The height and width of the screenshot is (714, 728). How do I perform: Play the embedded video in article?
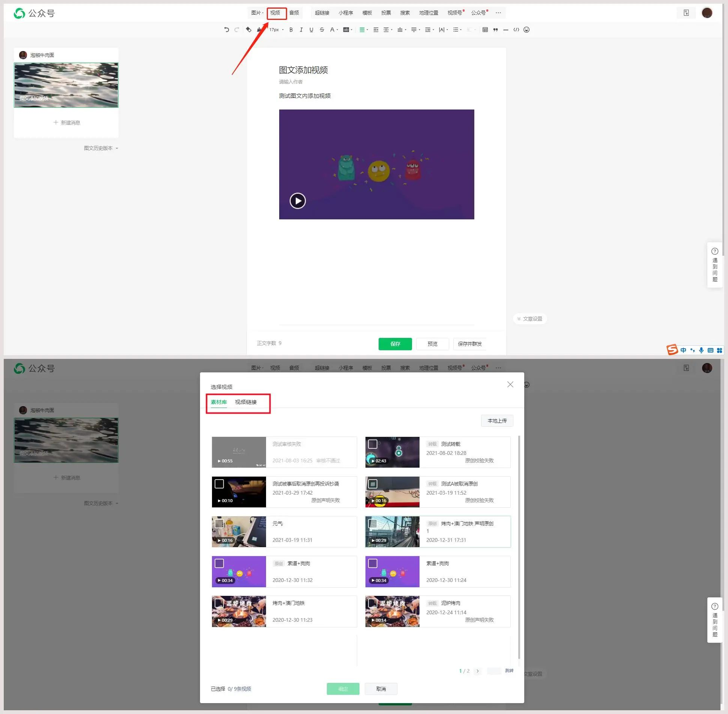(298, 201)
